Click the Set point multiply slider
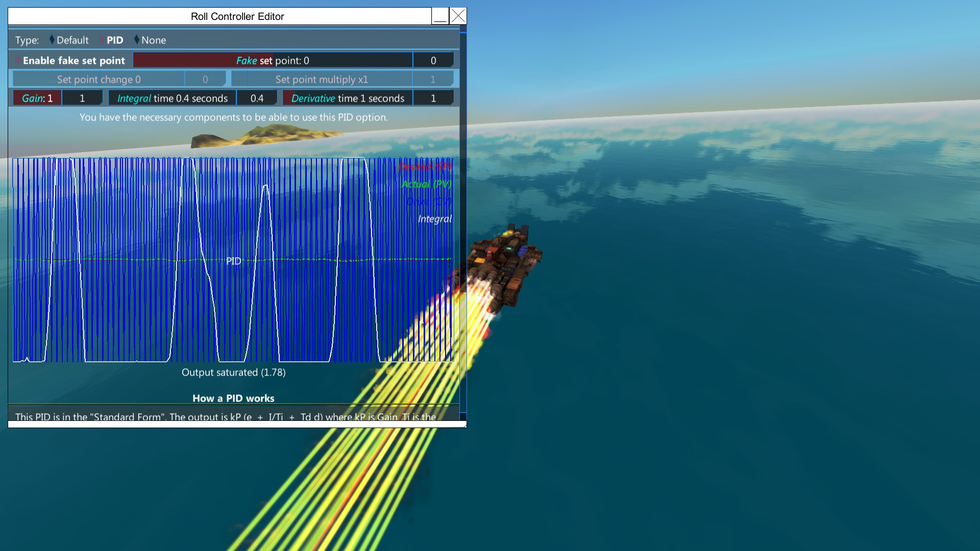The height and width of the screenshot is (551, 980). tap(322, 79)
